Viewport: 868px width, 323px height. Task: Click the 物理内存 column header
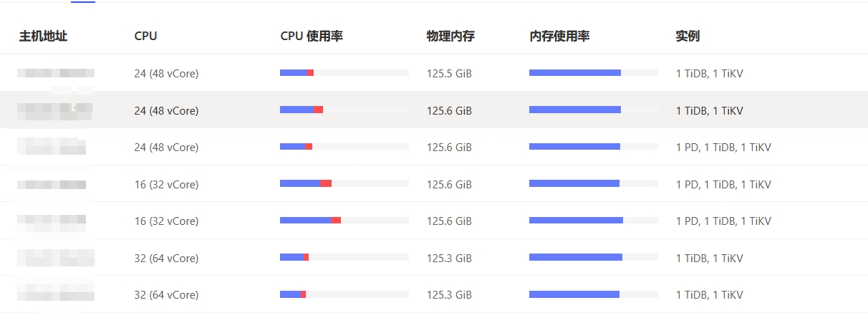point(450,36)
